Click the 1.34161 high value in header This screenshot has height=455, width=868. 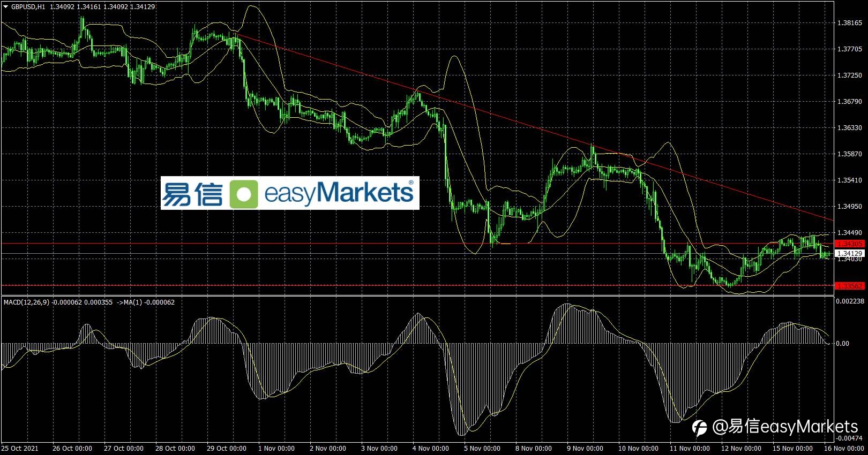pos(88,7)
